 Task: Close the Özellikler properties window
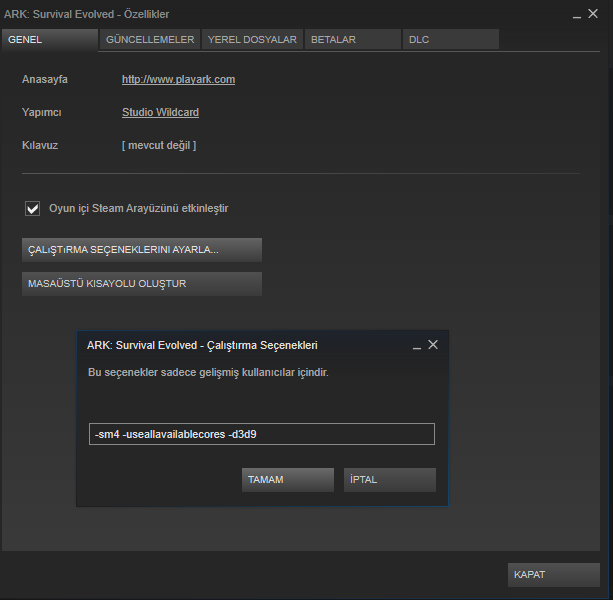[593, 14]
